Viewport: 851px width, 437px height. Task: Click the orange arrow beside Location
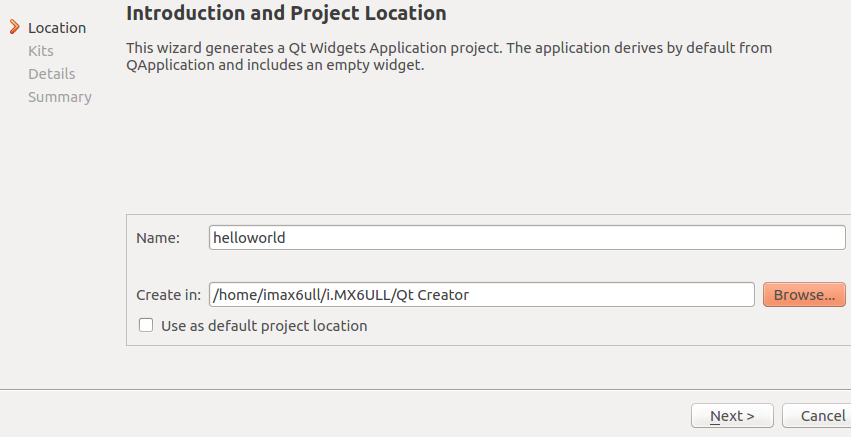click(14, 27)
